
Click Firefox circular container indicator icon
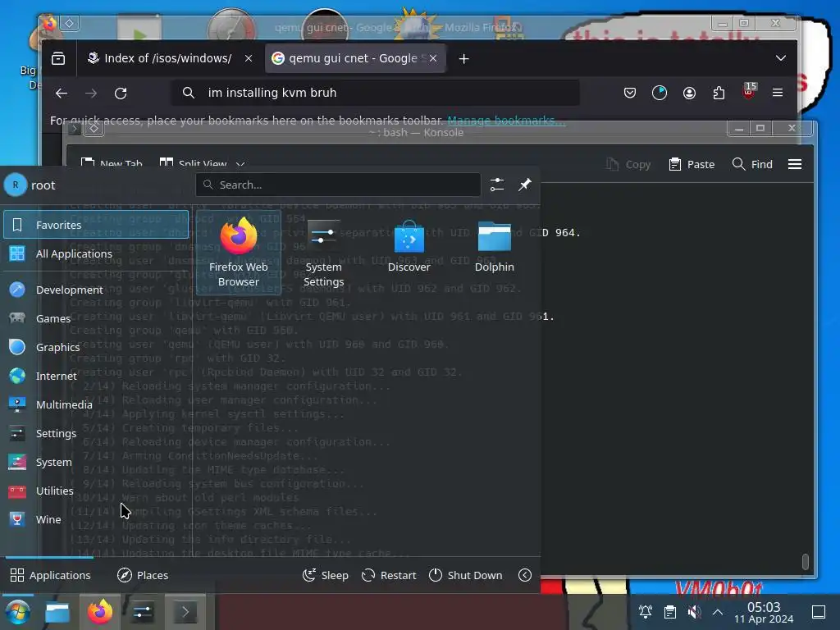[660, 94]
